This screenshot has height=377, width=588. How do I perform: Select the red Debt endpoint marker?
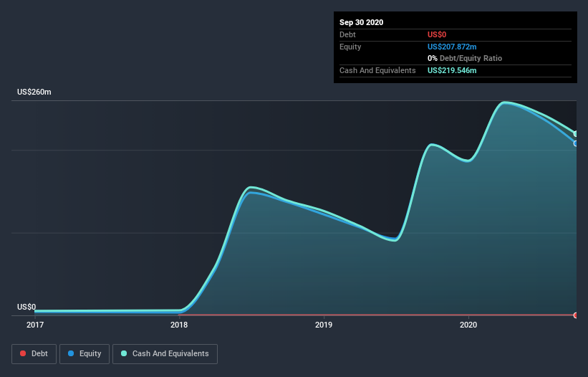[x=576, y=315]
